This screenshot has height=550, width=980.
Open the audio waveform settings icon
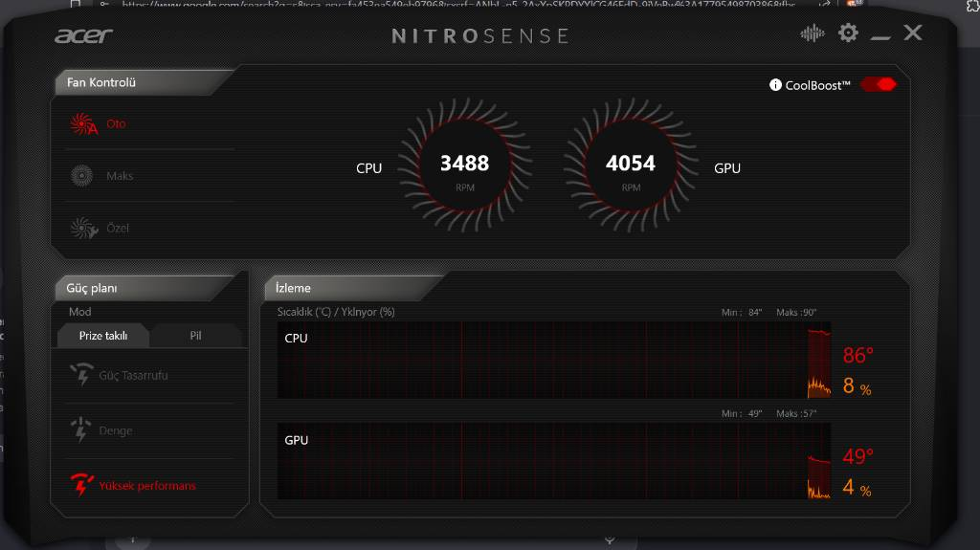[x=812, y=33]
